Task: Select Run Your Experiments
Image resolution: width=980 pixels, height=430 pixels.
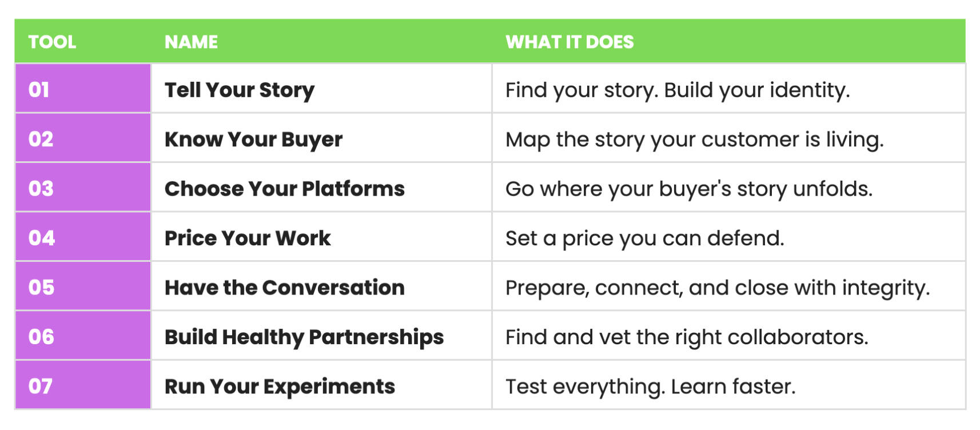Action: [280, 386]
